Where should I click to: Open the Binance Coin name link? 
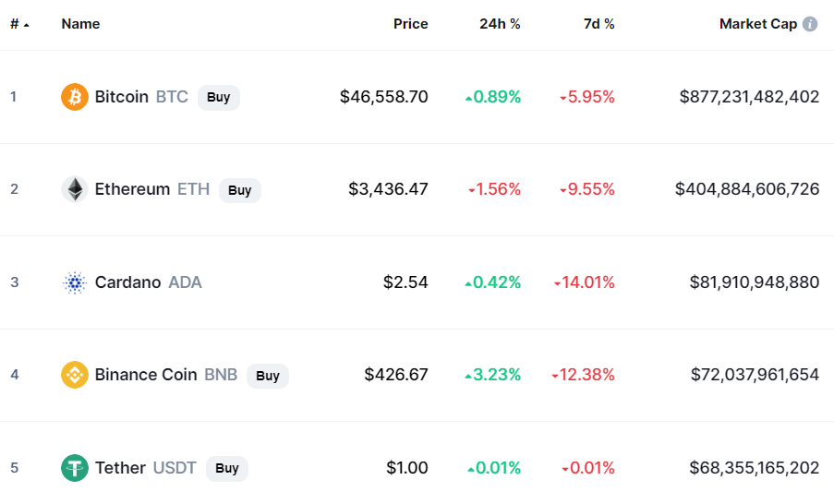(146, 375)
